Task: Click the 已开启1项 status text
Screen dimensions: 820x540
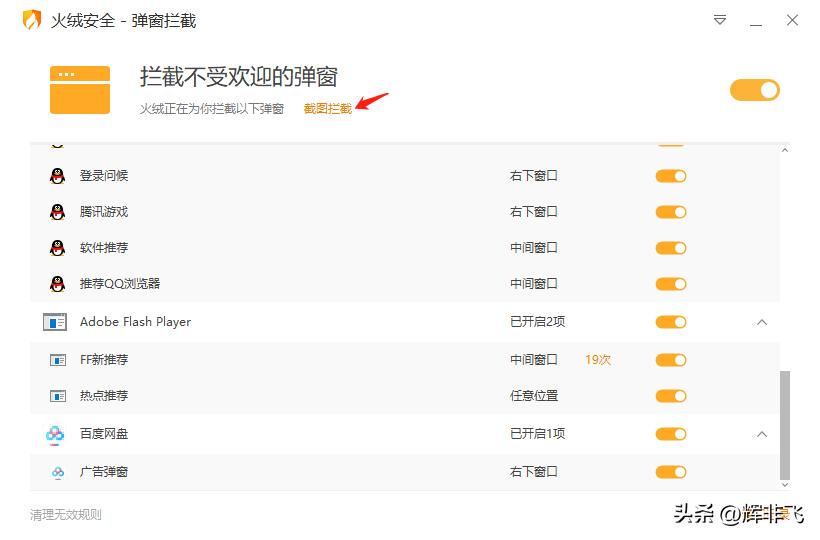Action: click(538, 434)
